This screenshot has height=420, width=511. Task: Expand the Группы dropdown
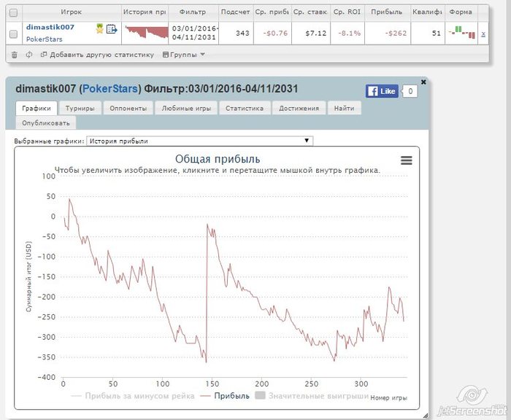(x=184, y=55)
